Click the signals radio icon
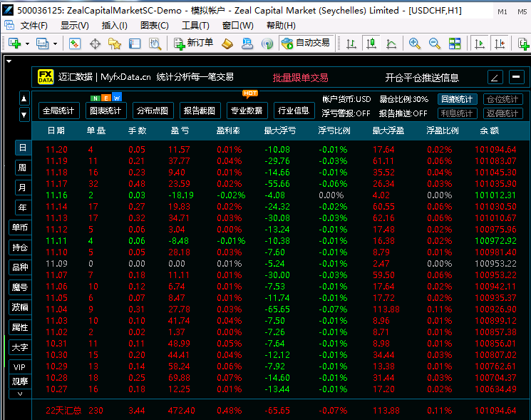Image resolution: width=531 pixels, height=420 pixels. 267,43
